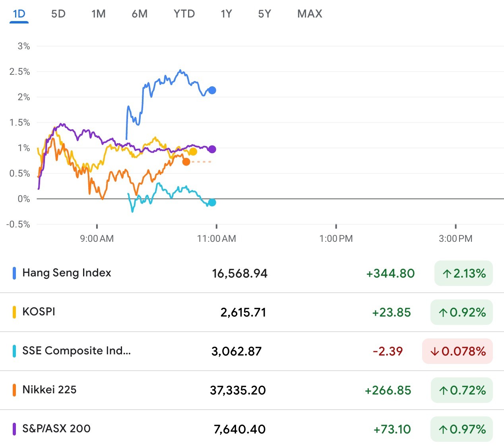Show the 1Y time range
Image resolution: width=504 pixels, height=447 pixels.
click(227, 14)
